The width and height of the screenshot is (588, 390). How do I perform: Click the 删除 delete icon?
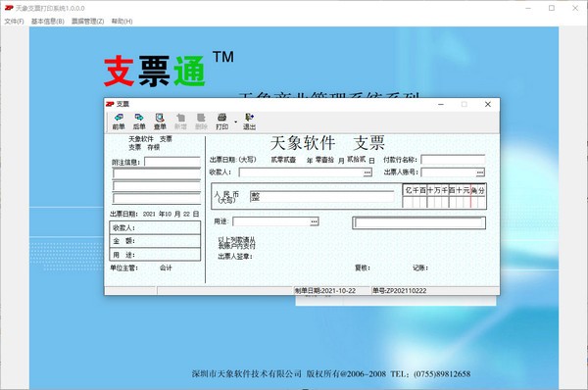[x=201, y=122]
